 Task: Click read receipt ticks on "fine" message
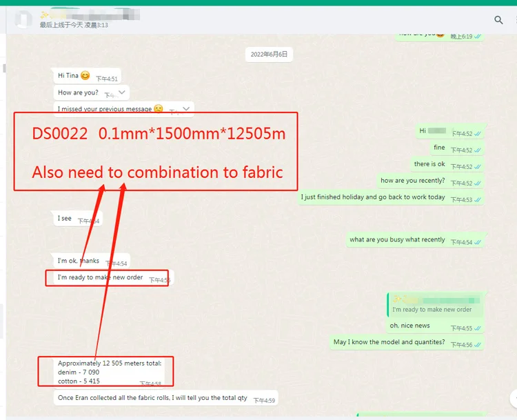477,150
